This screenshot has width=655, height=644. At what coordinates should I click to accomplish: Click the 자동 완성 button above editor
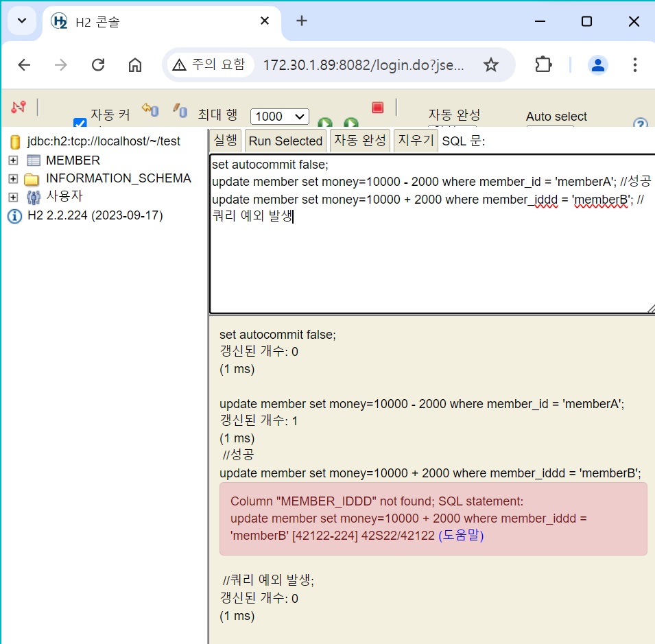[359, 141]
